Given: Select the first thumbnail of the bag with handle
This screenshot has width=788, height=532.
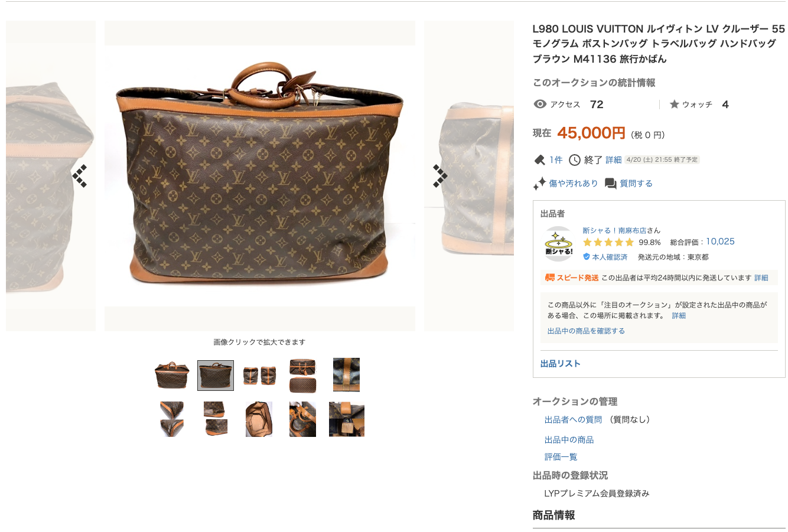Looking at the screenshot, I should (172, 376).
